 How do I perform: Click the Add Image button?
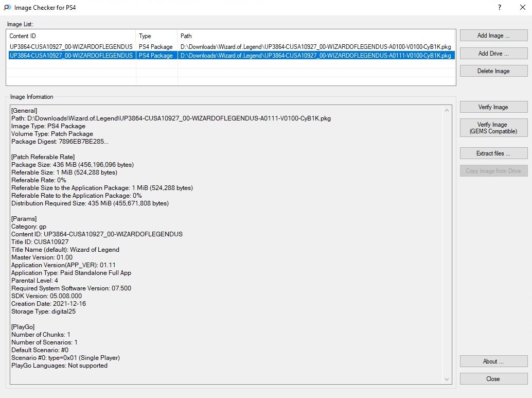tap(493, 36)
